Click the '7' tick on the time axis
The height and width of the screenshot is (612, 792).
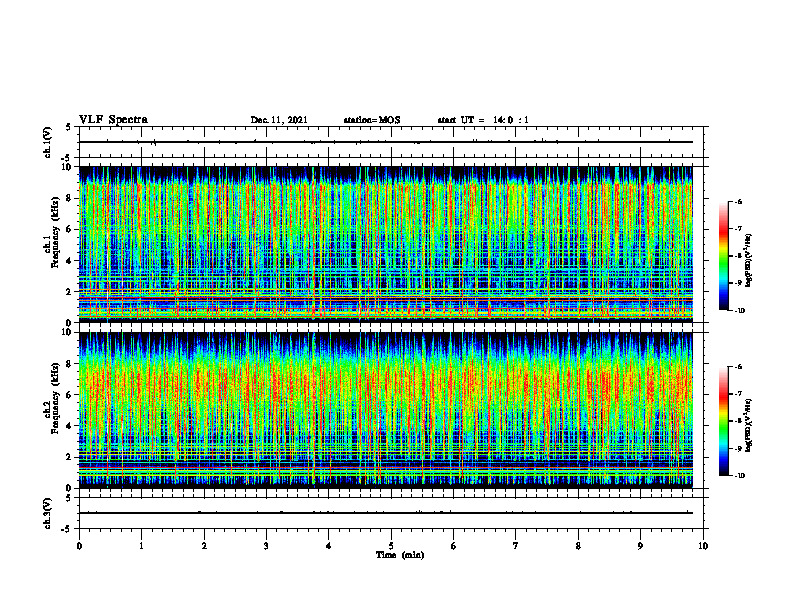coord(516,546)
